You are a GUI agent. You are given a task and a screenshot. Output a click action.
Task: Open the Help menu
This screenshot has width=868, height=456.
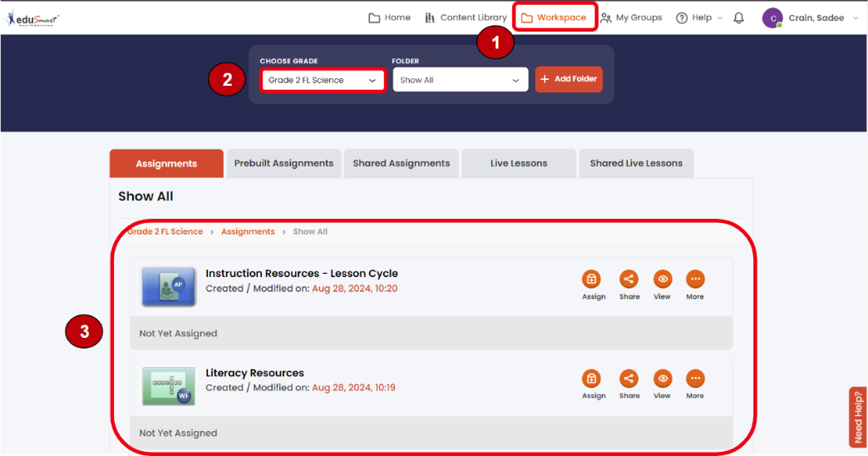point(698,17)
